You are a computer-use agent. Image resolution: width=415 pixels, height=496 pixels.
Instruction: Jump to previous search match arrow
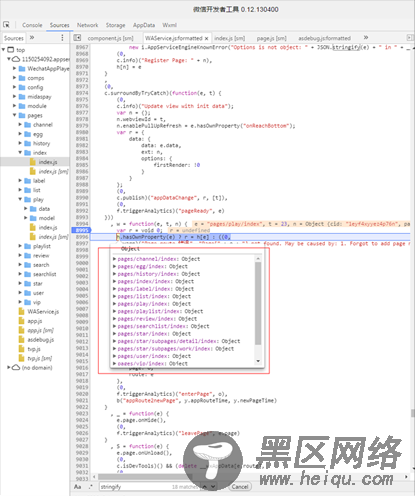204,487
